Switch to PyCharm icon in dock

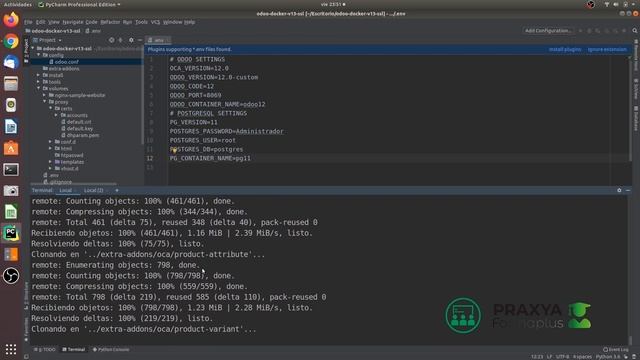11,233
